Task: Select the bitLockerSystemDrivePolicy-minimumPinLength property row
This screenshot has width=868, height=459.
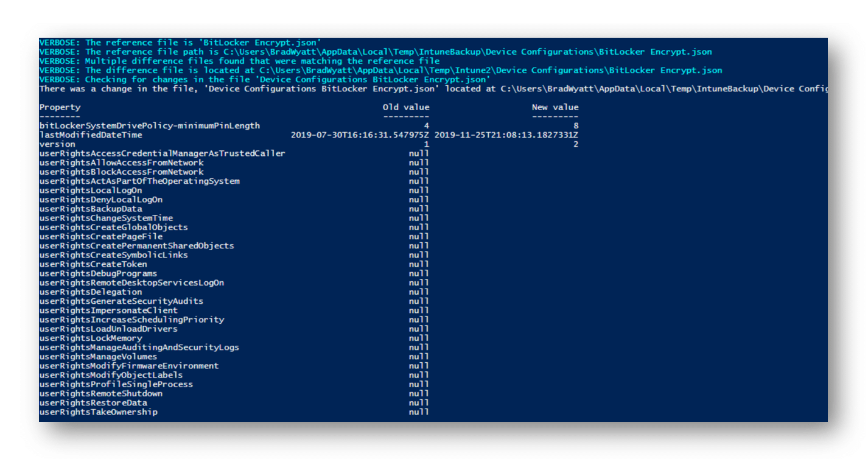Action: point(309,125)
